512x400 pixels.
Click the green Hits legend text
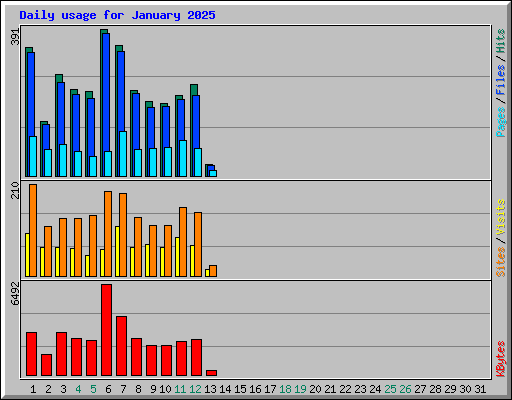click(x=501, y=41)
